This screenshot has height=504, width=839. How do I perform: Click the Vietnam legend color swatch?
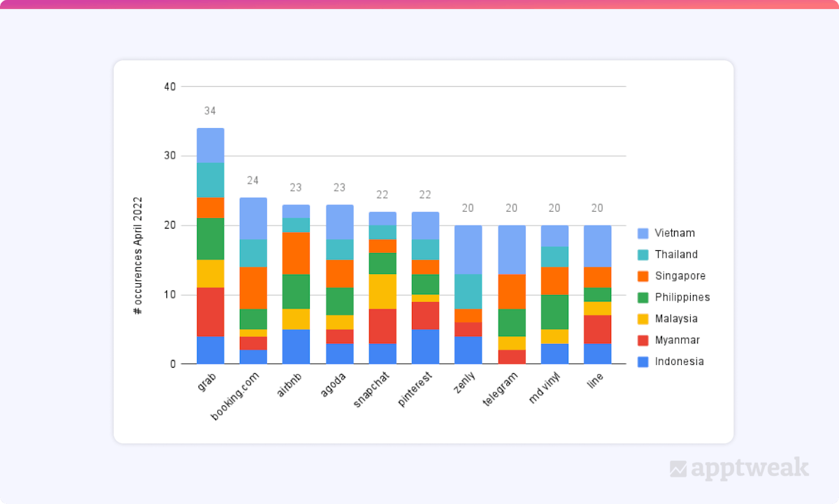pos(643,233)
